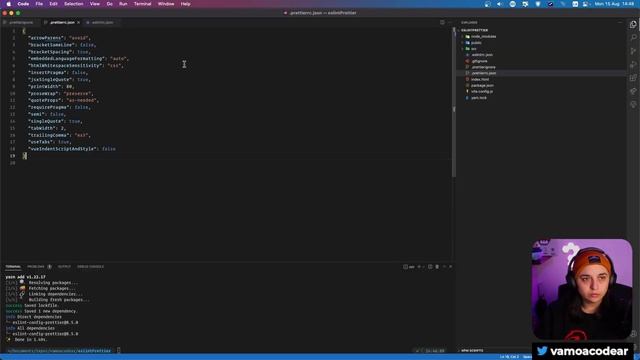Viewport: 640px width, 360px height.
Task: Open the Terminal menu in menu bar
Action: [x=143, y=4]
